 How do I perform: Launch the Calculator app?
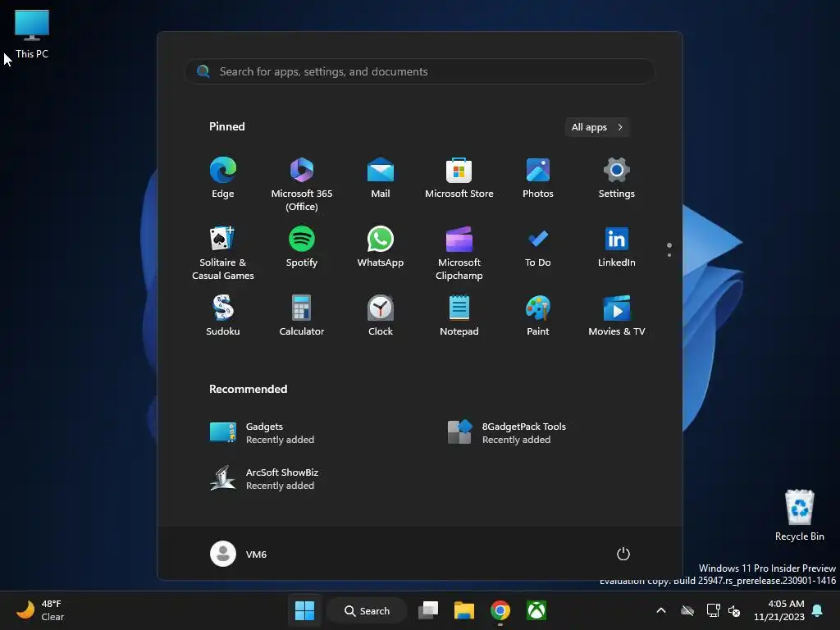tap(302, 316)
